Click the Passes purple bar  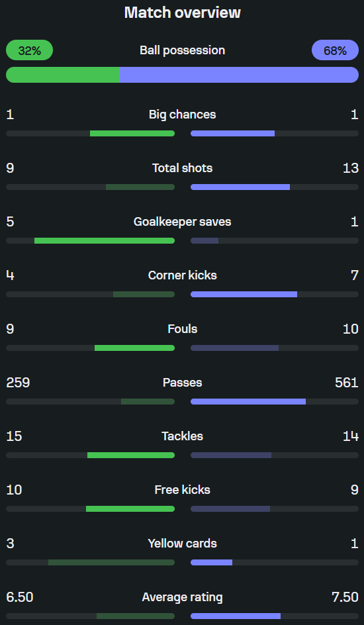248,402
